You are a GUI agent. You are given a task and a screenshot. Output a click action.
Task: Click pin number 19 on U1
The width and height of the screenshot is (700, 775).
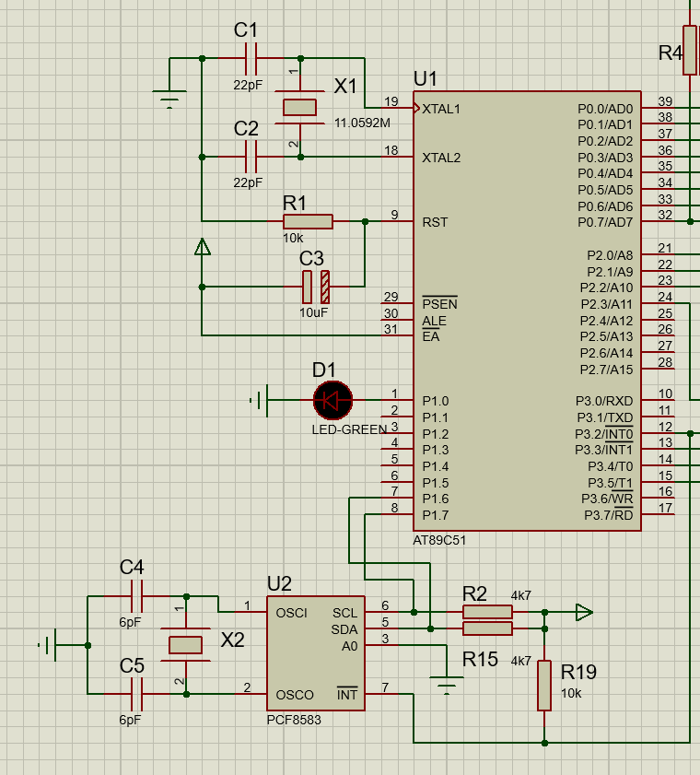391,101
